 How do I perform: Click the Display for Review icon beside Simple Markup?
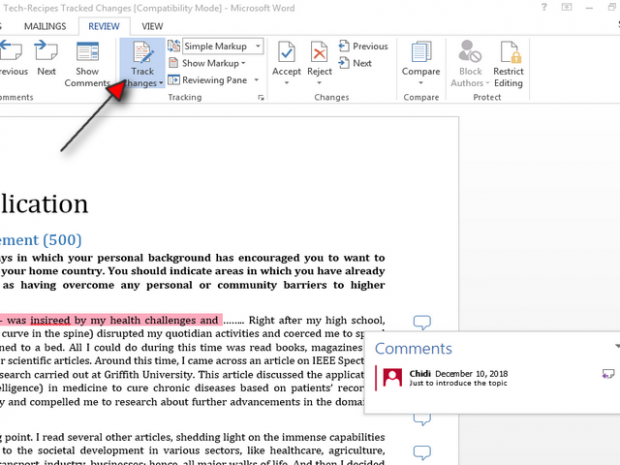(174, 46)
